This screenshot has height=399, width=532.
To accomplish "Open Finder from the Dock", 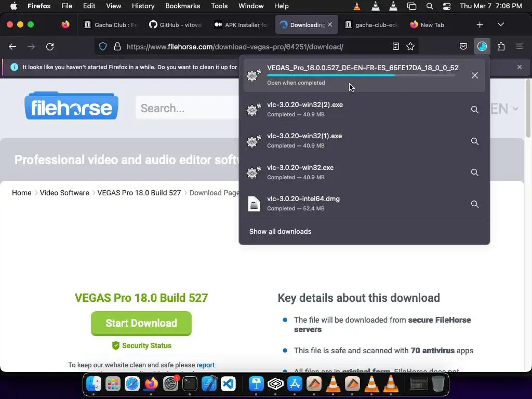I will [x=94, y=384].
